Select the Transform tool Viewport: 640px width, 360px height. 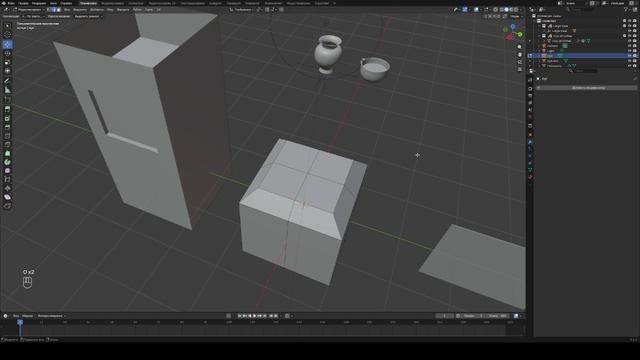click(7, 71)
